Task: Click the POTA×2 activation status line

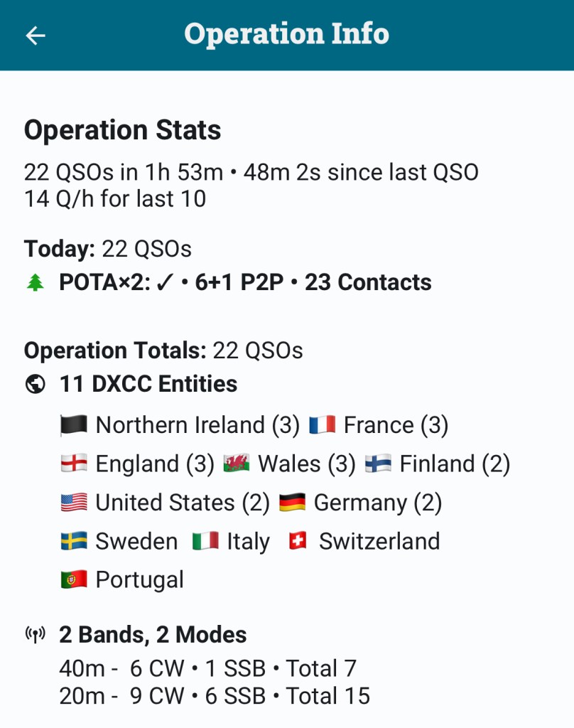Action: [x=244, y=283]
